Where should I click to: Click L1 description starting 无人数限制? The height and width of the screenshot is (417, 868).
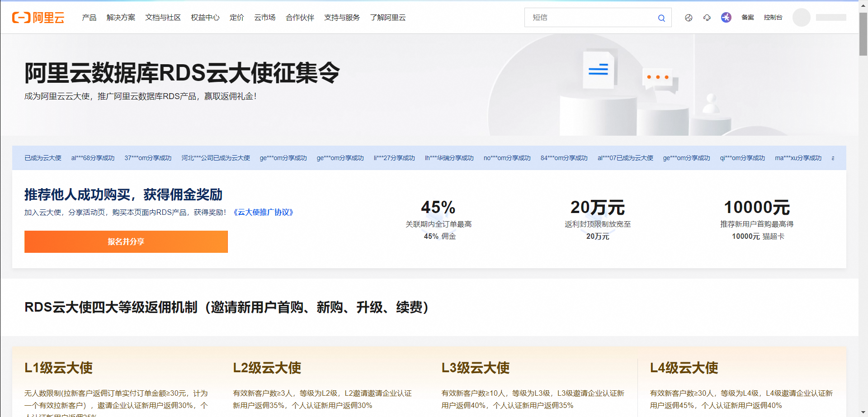(116, 403)
